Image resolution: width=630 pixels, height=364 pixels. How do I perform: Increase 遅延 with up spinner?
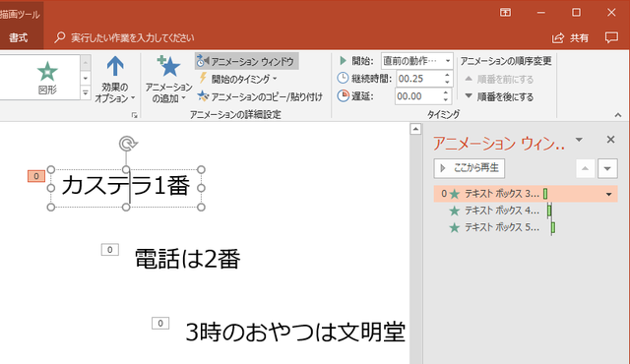[446, 92]
